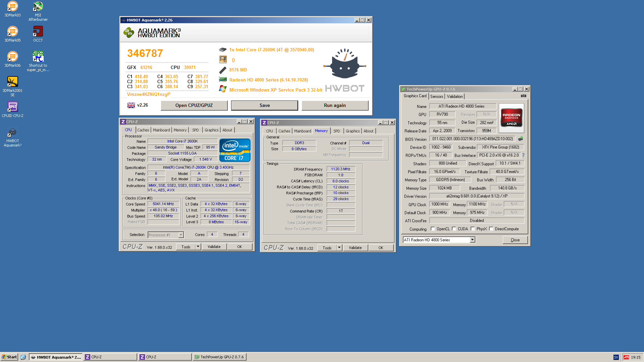Image resolution: width=644 pixels, height=362 pixels.
Task: Click the DRAM Frequency value field
Action: point(341,169)
